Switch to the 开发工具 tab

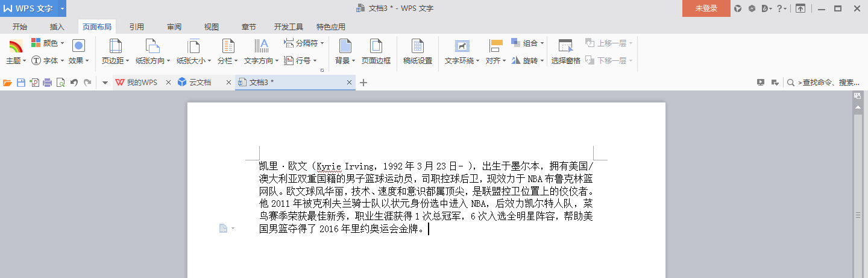click(x=289, y=27)
